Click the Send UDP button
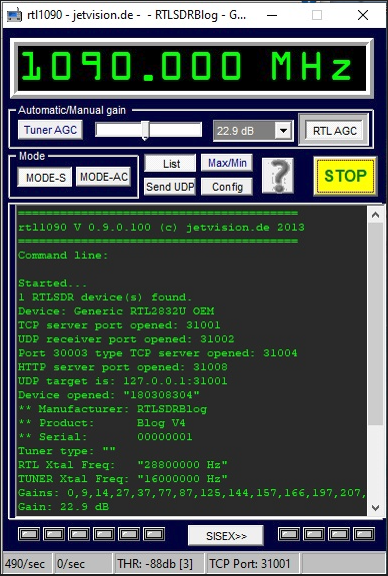Screen dimensions: 388x576 point(170,187)
